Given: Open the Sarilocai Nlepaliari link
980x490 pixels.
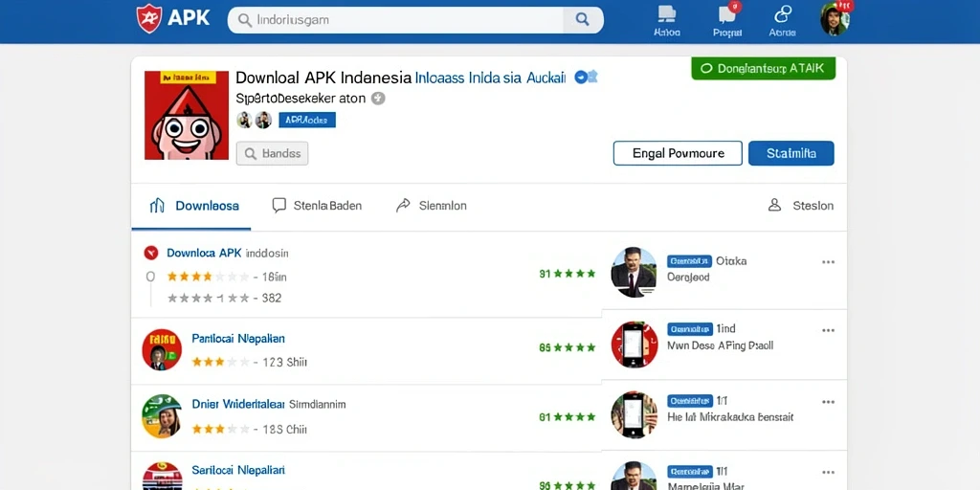Looking at the screenshot, I should tap(238, 470).
